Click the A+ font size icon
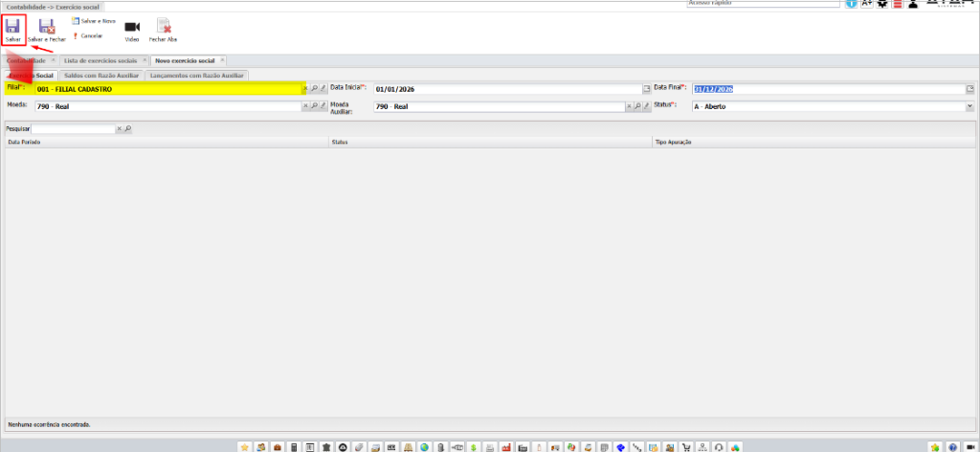The height and width of the screenshot is (452, 980). tap(867, 4)
